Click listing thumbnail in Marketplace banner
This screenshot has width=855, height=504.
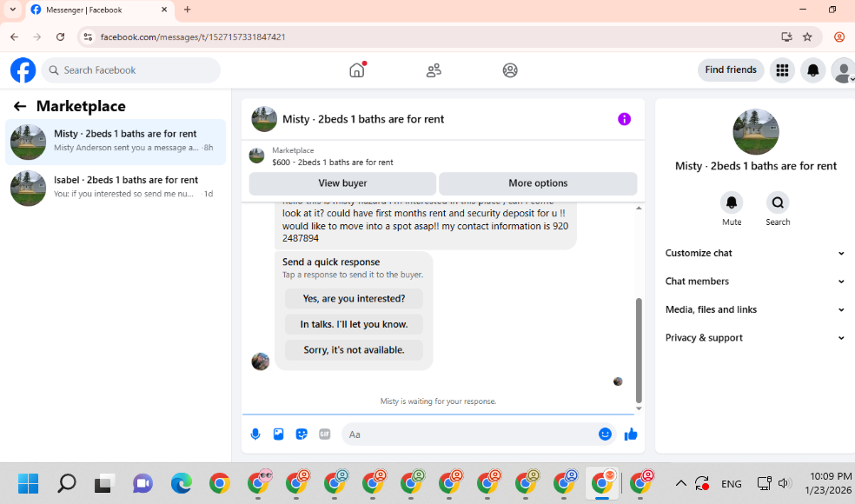pyautogui.click(x=257, y=156)
